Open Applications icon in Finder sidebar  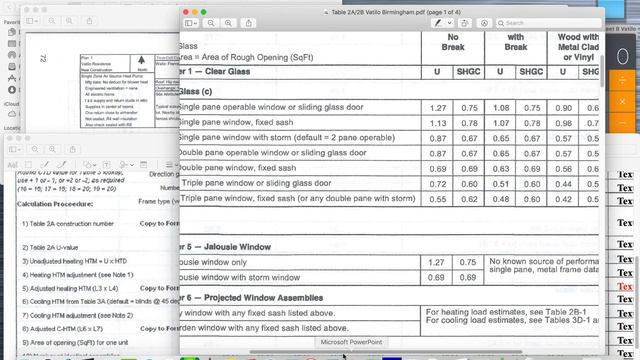point(12,78)
